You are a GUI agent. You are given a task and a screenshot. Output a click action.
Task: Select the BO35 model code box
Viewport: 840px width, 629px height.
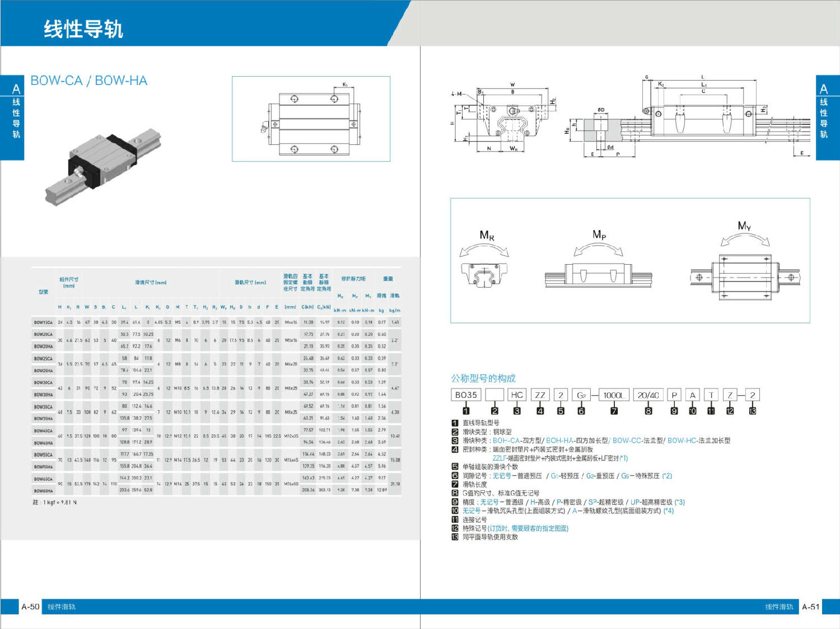(x=466, y=395)
